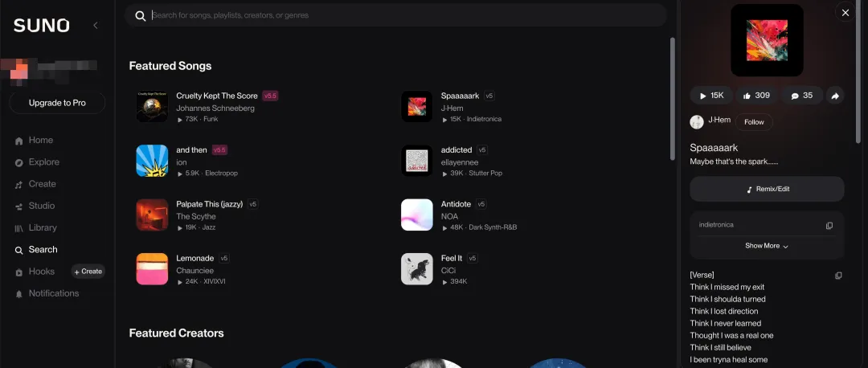Click the user profile area in sidebar
The width and height of the screenshot is (868, 368).
49,72
